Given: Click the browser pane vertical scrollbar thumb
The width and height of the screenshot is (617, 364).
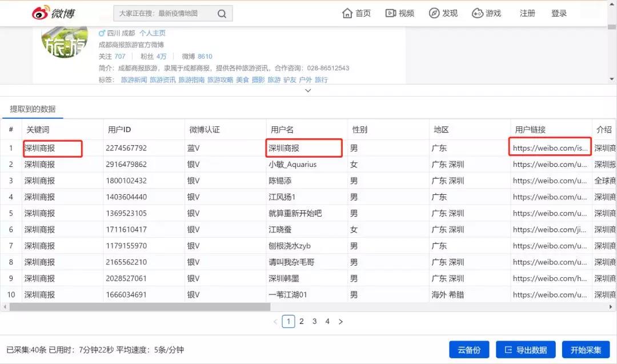Looking at the screenshot, I should pyautogui.click(x=612, y=27).
